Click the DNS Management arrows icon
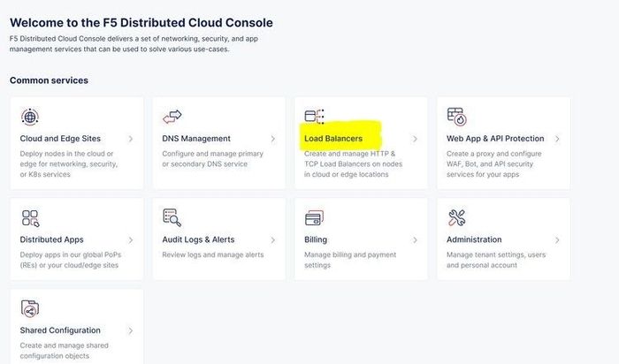Image resolution: width=619 pixels, height=364 pixels. pyautogui.click(x=172, y=117)
